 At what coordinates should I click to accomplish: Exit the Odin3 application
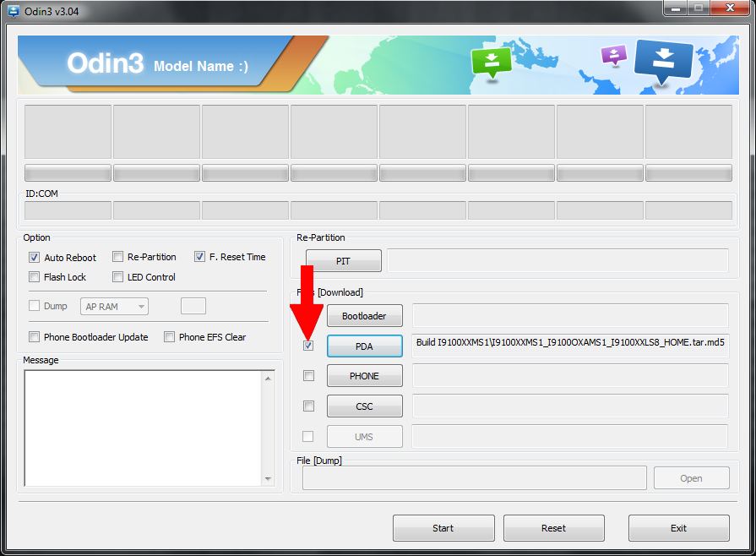tap(679, 528)
